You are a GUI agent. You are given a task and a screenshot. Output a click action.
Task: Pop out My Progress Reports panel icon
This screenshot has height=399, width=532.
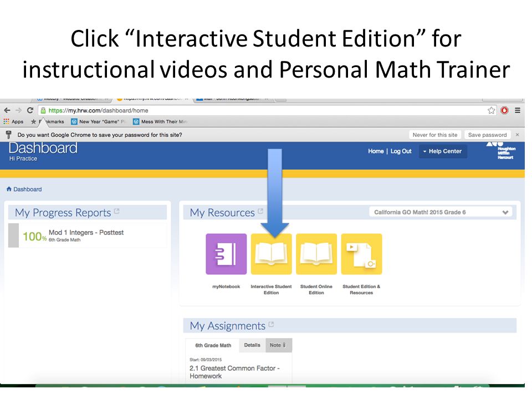(117, 211)
